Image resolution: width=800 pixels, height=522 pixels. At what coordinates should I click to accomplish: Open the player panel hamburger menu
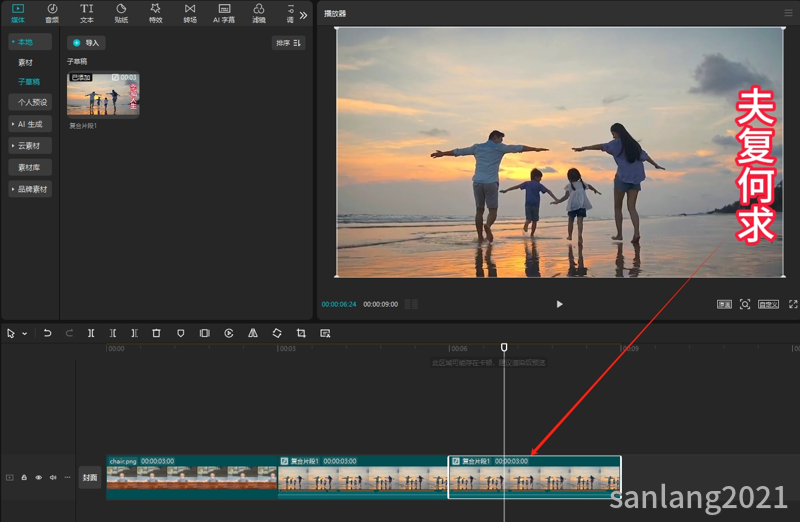[788, 13]
